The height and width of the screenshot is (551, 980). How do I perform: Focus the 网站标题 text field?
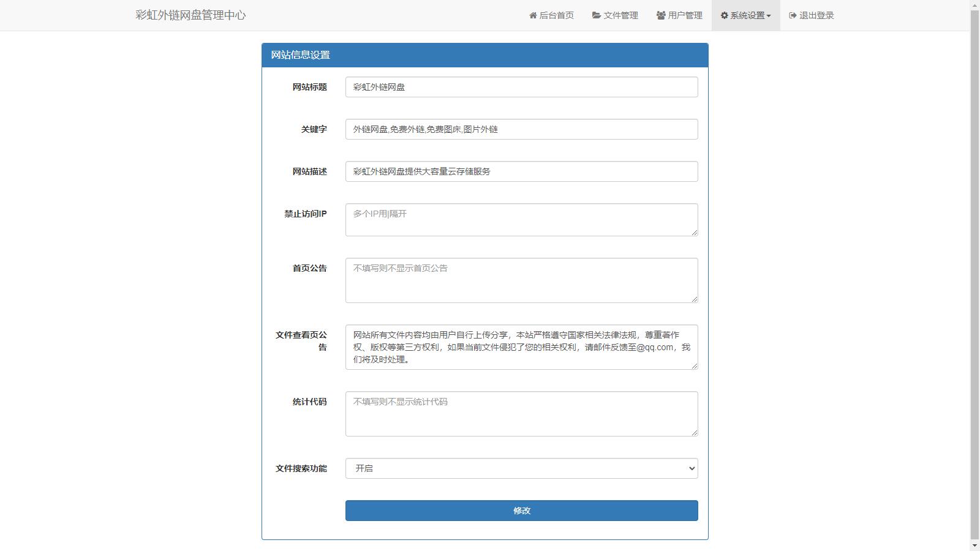pyautogui.click(x=521, y=87)
